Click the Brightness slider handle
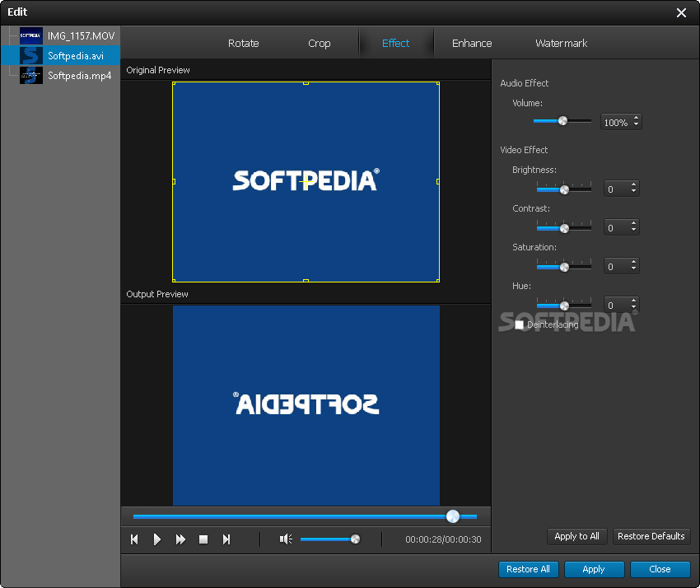The width and height of the screenshot is (700, 588). pyautogui.click(x=564, y=189)
